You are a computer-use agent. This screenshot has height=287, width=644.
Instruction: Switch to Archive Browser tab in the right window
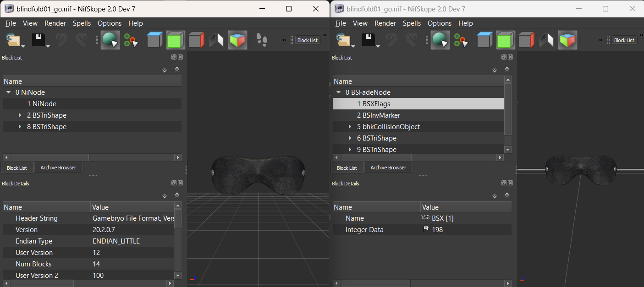pos(388,168)
